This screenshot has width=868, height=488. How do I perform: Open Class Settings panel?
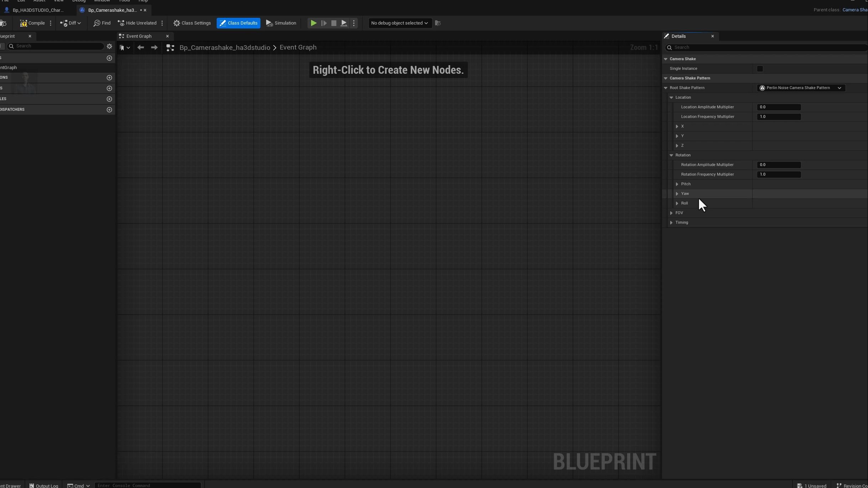[x=192, y=23]
